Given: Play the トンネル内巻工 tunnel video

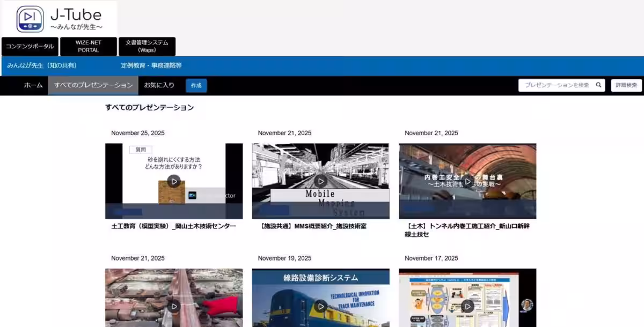Looking at the screenshot, I should tap(467, 181).
